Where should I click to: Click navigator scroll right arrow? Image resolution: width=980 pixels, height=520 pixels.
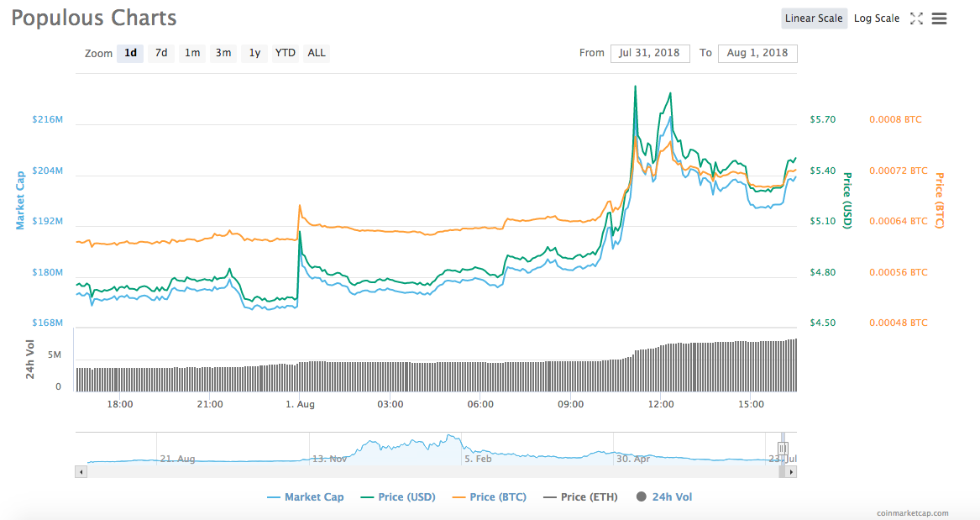pyautogui.click(x=791, y=472)
